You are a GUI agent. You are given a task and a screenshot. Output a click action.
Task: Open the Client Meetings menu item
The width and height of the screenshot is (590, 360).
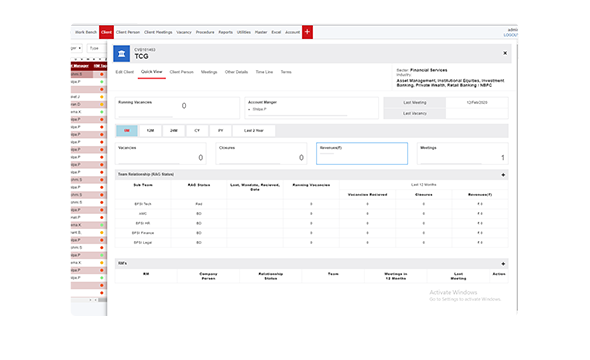158,32
